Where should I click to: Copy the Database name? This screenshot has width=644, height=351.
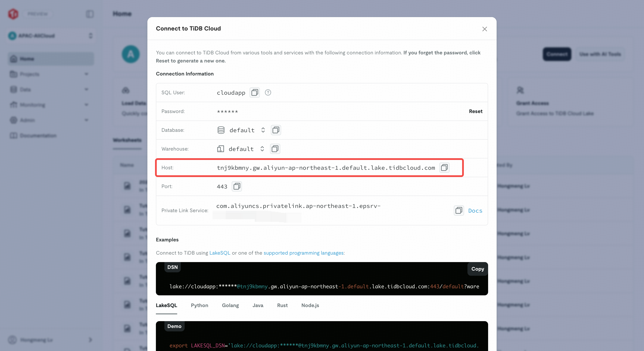point(276,130)
